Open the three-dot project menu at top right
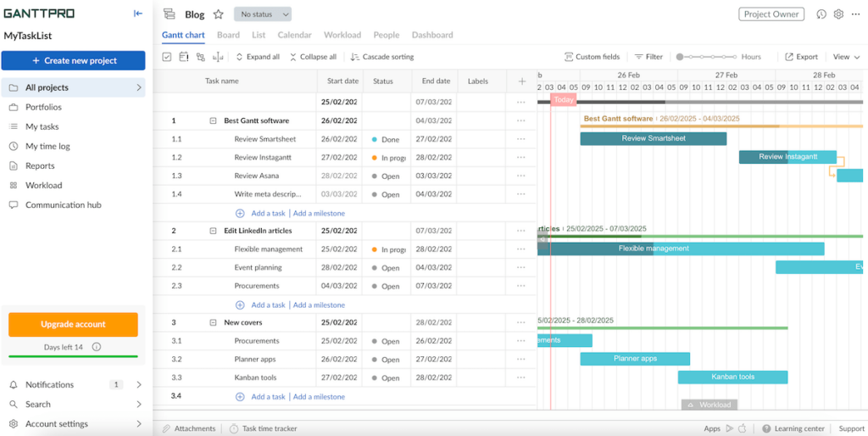The height and width of the screenshot is (436, 868). pyautogui.click(x=856, y=14)
